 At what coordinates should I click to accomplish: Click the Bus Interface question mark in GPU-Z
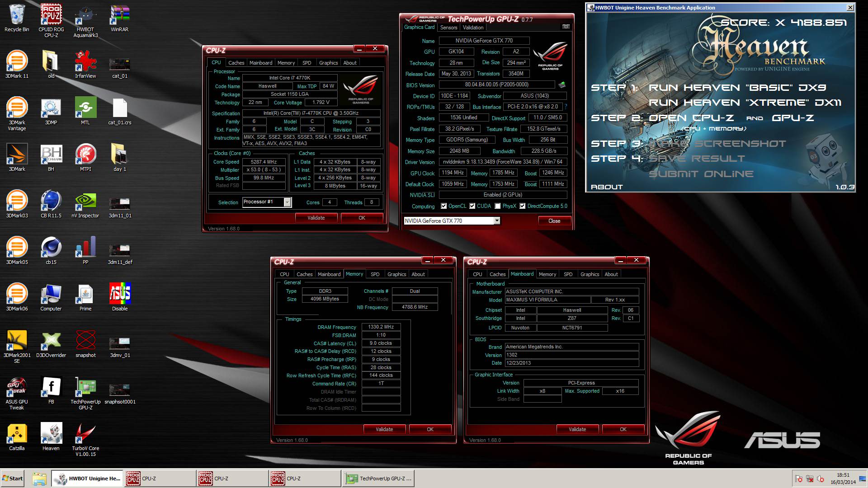(x=566, y=107)
